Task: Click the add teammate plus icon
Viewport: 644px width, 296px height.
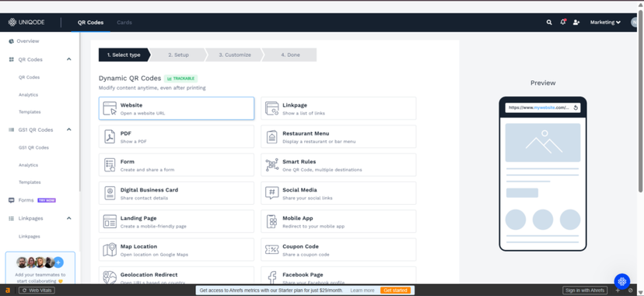Action: click(x=59, y=263)
